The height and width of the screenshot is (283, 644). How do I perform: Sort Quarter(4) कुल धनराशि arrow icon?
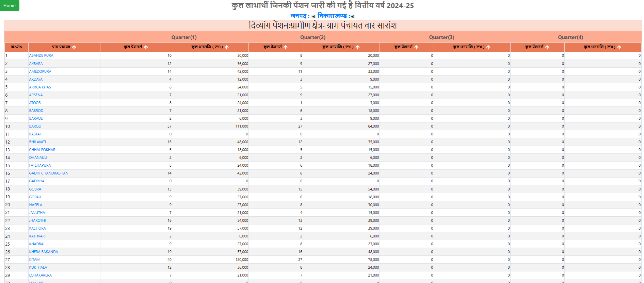pos(619,47)
